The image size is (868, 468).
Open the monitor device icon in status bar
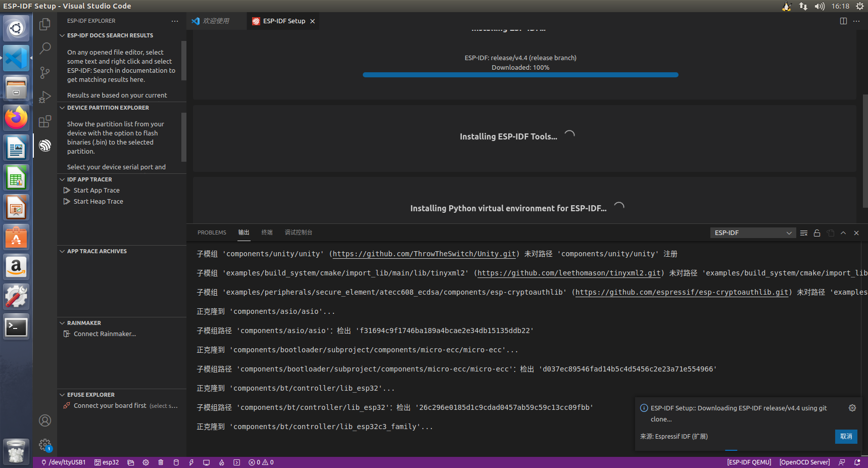click(x=206, y=462)
